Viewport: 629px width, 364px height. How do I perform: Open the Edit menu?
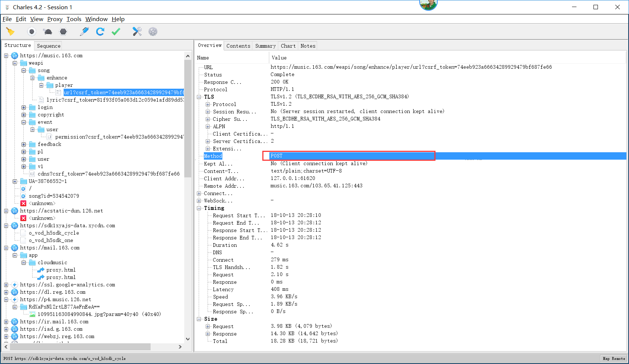click(21, 19)
